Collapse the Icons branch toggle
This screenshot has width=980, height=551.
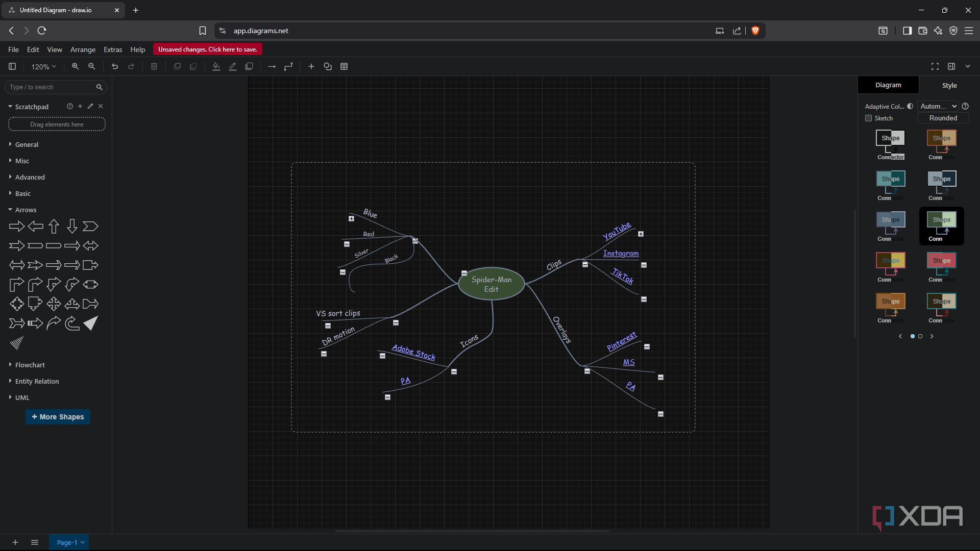[454, 372]
